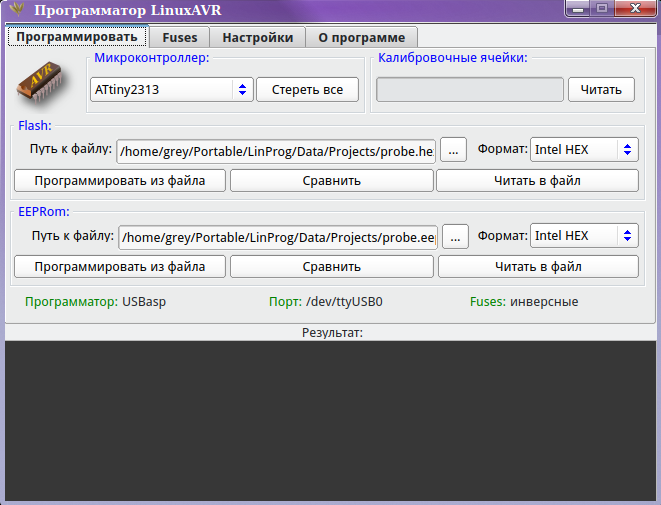Switch to the Программировать tab

click(77, 37)
